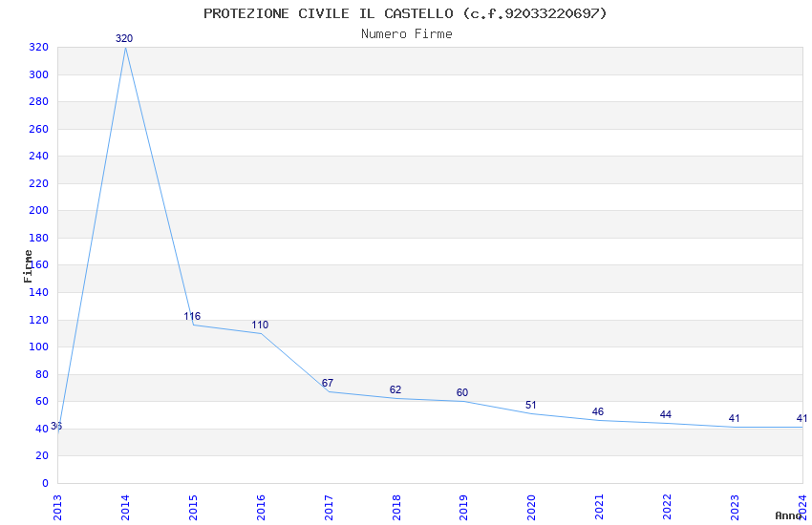Click the y-axis value 300
The image size is (812, 525).
tap(39, 74)
